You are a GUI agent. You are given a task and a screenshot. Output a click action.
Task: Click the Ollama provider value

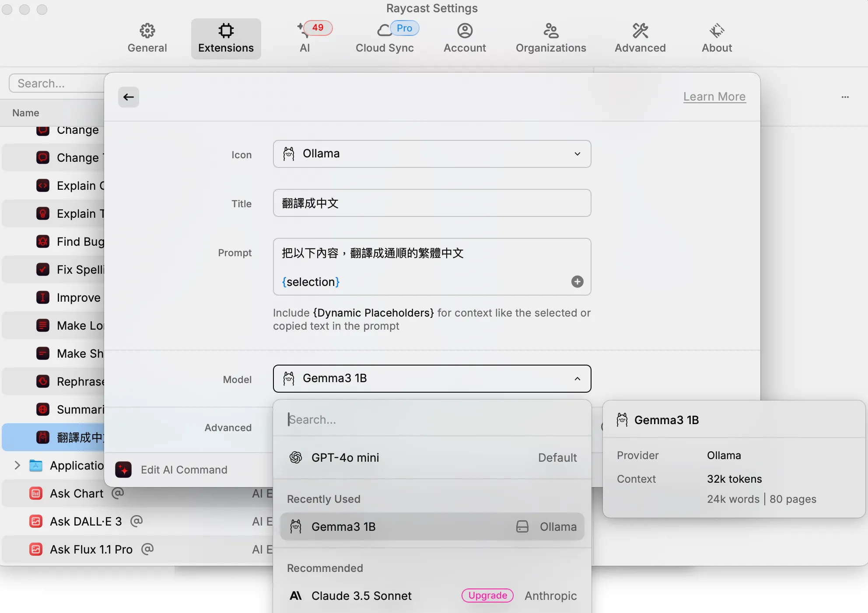(x=724, y=455)
